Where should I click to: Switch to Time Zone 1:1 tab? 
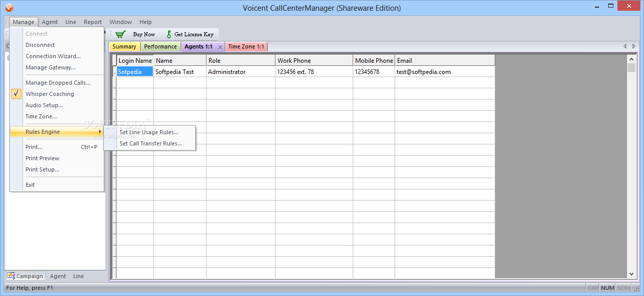[x=246, y=46]
